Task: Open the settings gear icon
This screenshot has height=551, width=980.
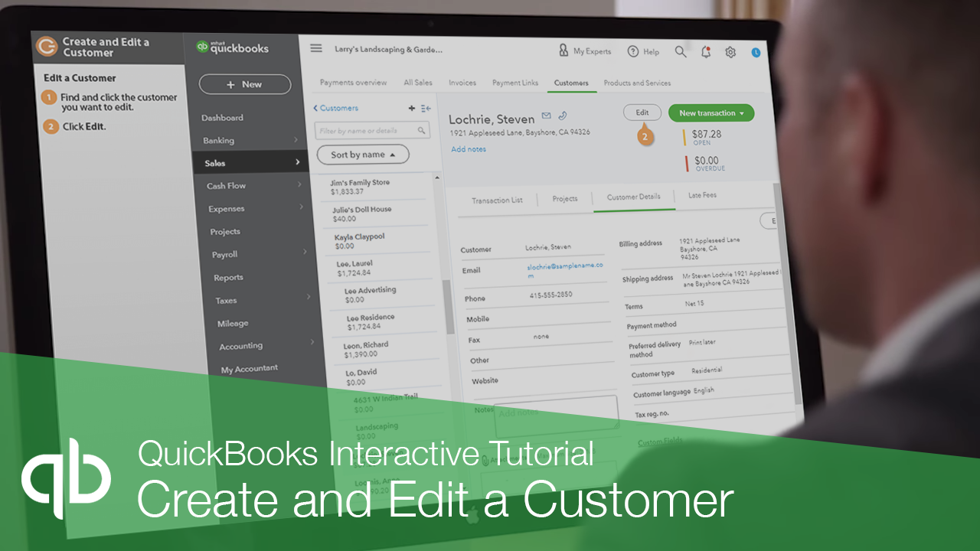Action: click(730, 51)
